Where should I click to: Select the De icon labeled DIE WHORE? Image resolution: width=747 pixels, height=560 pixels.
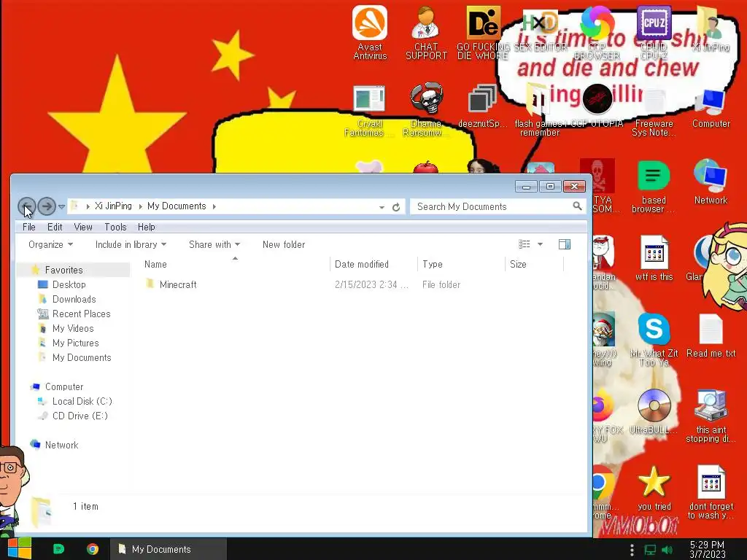pos(483,32)
